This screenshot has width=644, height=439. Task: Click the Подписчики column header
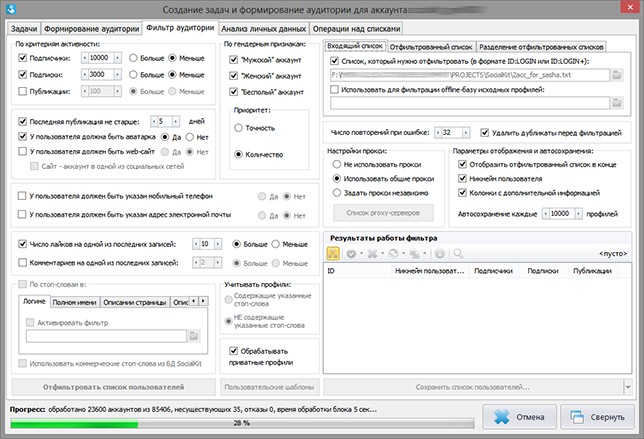click(494, 271)
